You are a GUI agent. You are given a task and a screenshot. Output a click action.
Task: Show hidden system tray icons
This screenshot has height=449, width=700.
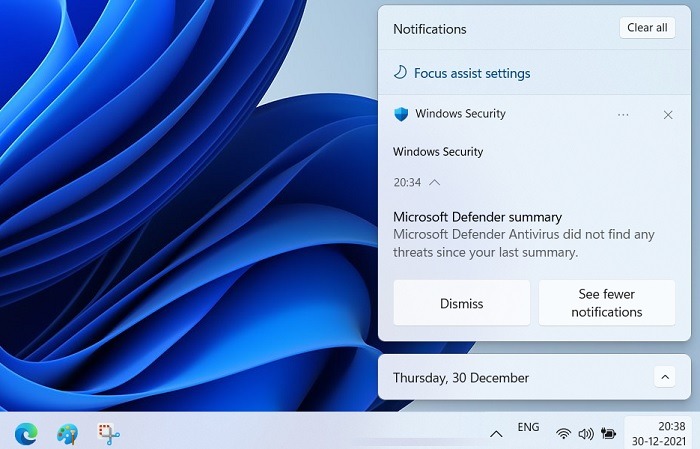point(496,433)
